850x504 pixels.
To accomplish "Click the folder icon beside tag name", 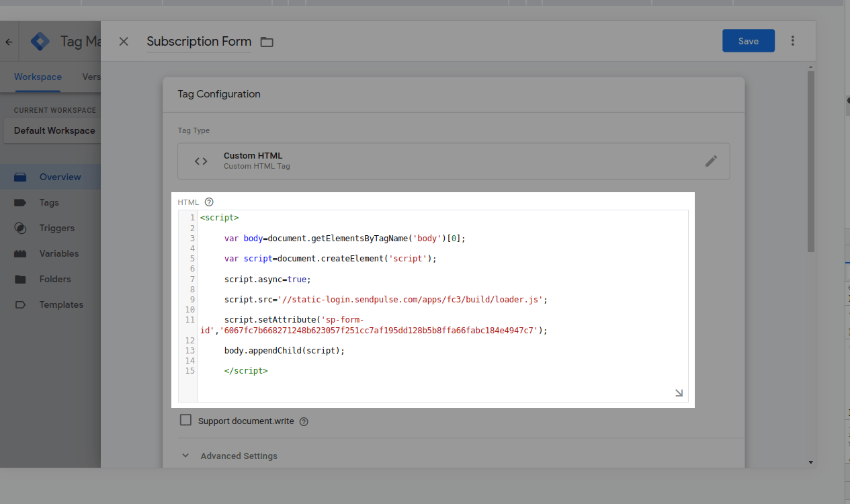I will (267, 42).
